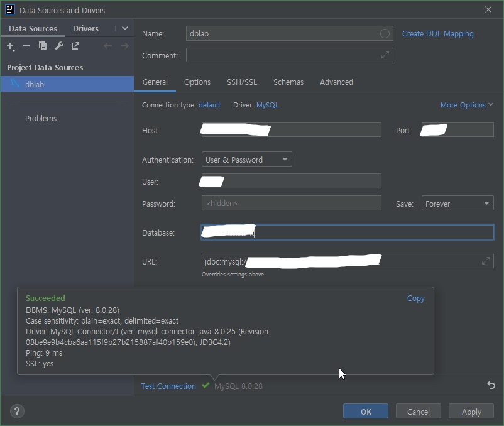Click the duplicate data source icon
The image size is (504, 426).
(43, 46)
